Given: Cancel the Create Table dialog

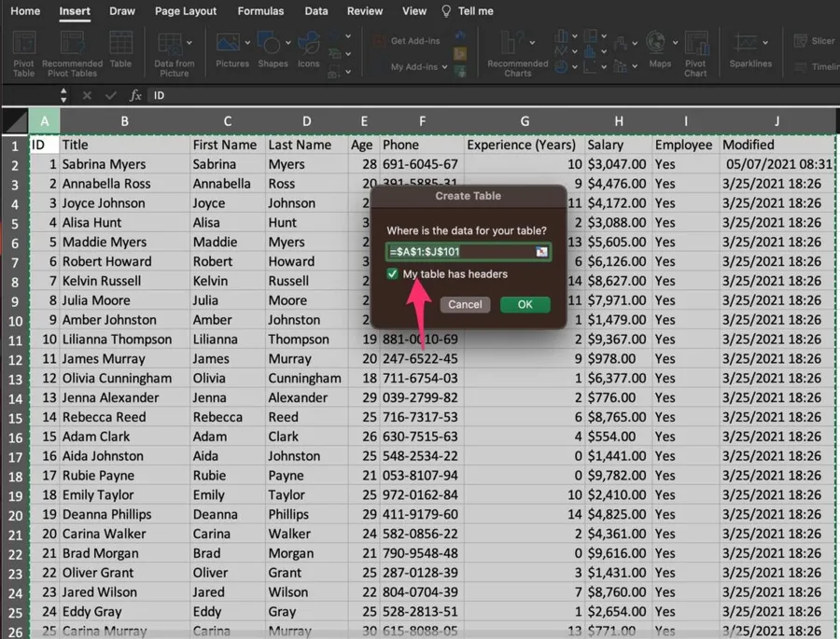Looking at the screenshot, I should [x=465, y=305].
